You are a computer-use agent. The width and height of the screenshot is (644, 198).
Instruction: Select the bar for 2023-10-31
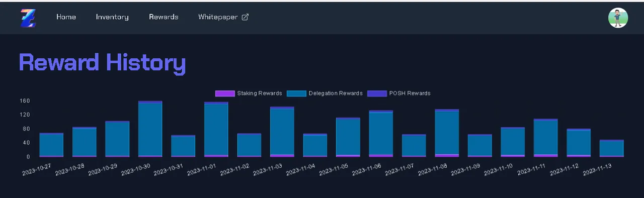[x=183, y=146]
